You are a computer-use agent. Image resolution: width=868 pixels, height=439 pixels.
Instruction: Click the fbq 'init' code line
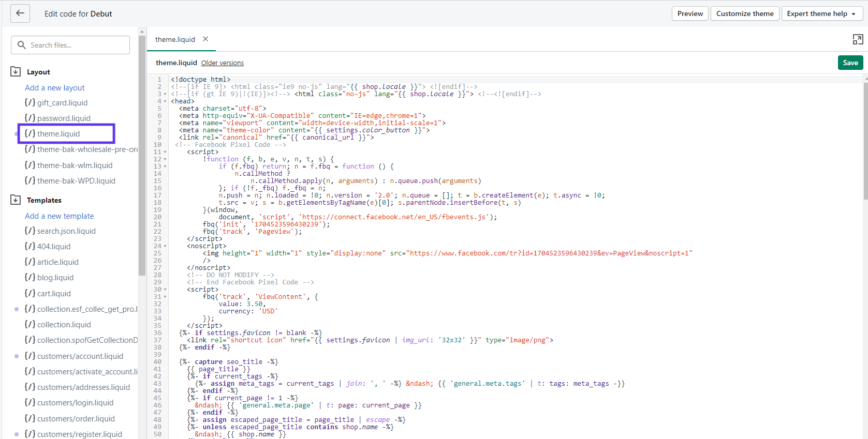[266, 224]
